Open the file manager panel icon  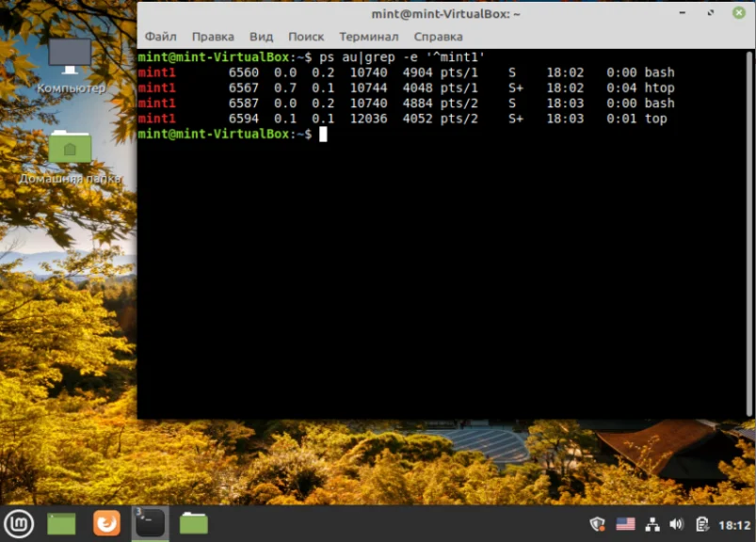click(193, 523)
